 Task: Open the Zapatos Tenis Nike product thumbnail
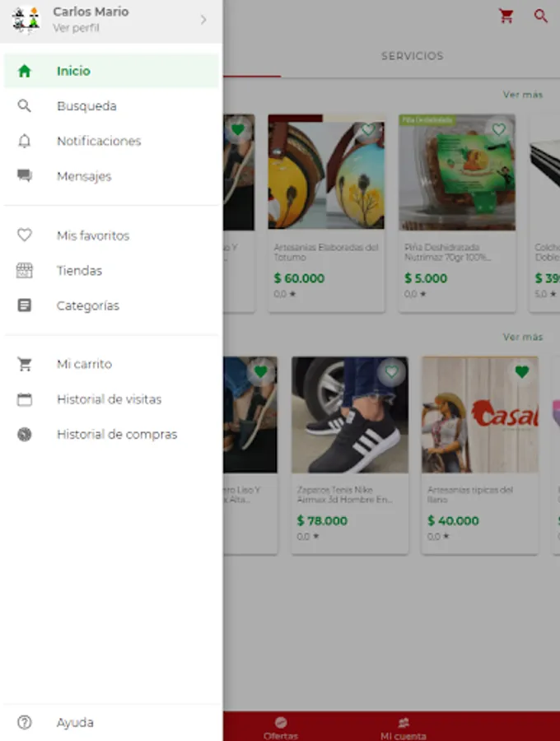point(350,414)
